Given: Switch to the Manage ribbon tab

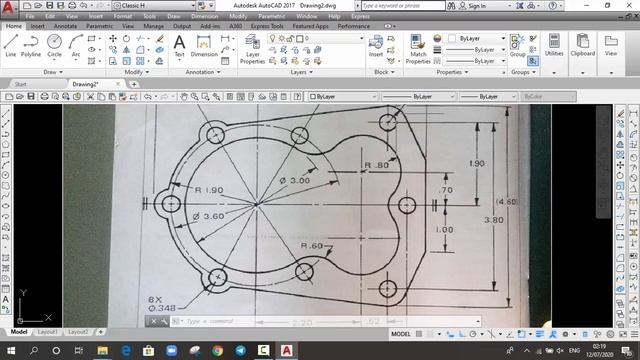Looking at the screenshot, I should [x=153, y=26].
